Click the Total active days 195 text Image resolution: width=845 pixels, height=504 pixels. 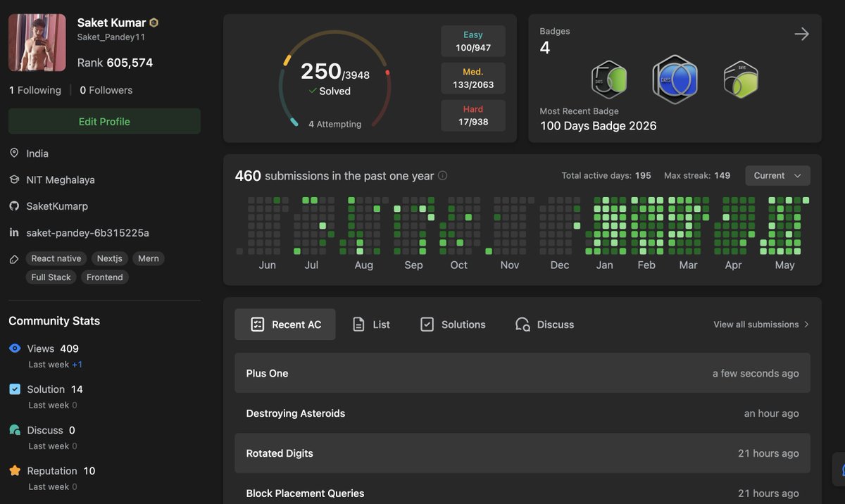[x=606, y=175]
